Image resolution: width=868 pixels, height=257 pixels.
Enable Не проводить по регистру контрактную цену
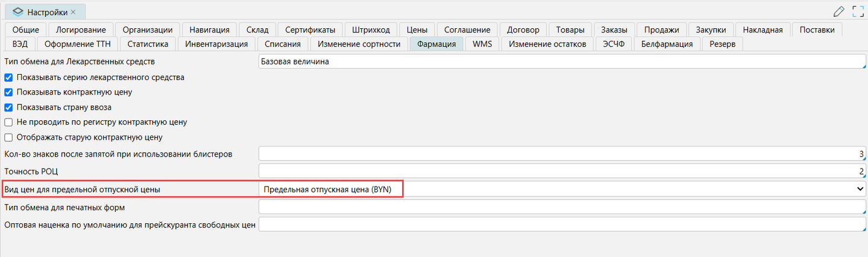point(8,122)
